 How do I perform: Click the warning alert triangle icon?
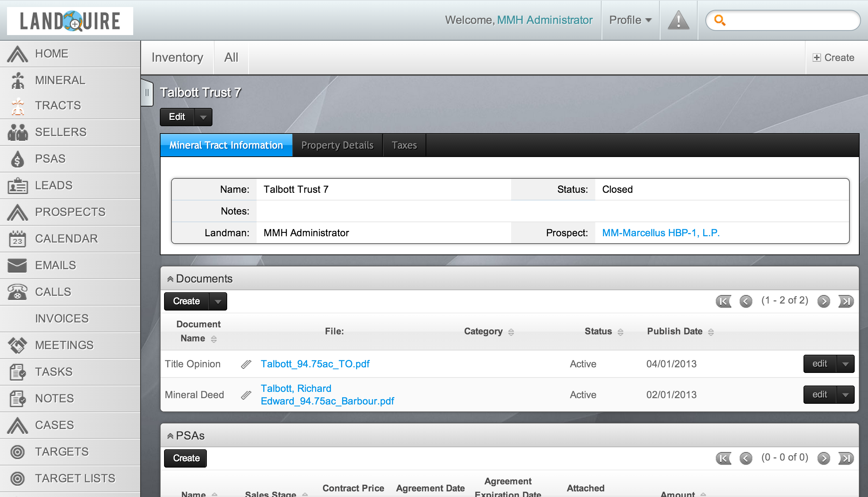click(x=678, y=20)
